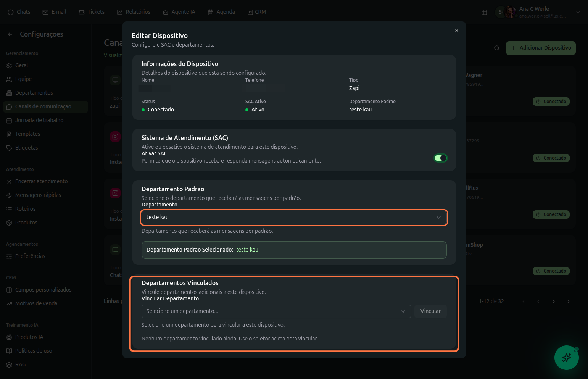Expand the Selecione um departamento selector

[x=276, y=311]
